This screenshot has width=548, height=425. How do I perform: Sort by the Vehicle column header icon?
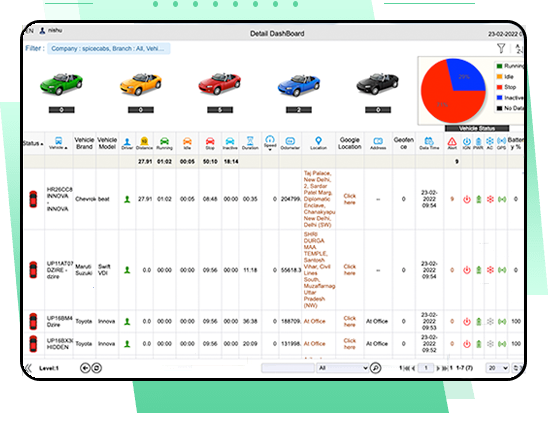[58, 141]
